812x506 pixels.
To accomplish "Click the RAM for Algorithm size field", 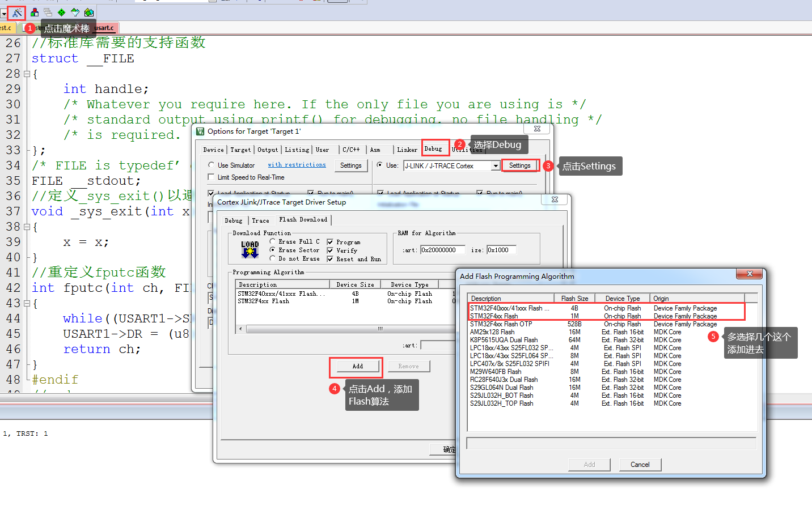I will [501, 250].
